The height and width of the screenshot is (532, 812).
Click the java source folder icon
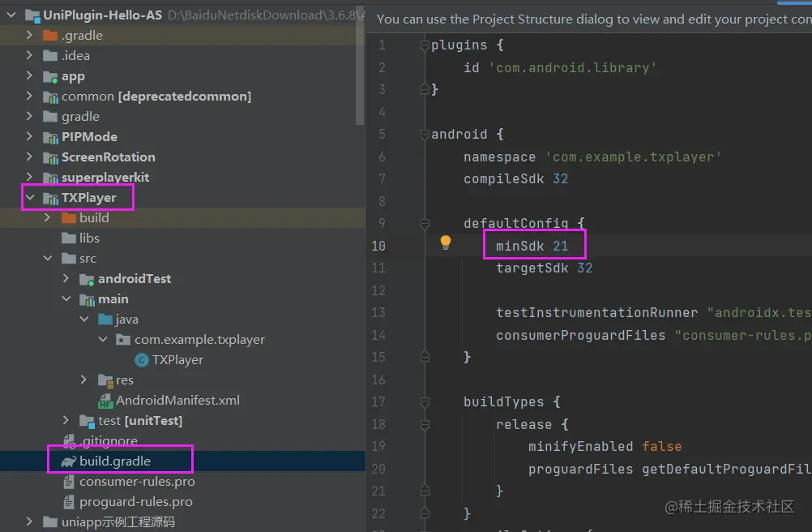point(105,319)
